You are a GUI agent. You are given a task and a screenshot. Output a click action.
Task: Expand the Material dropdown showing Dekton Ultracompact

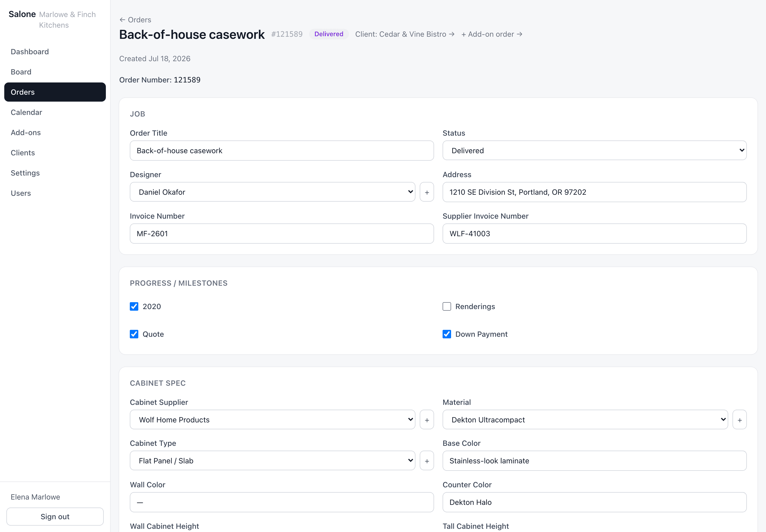(x=585, y=420)
